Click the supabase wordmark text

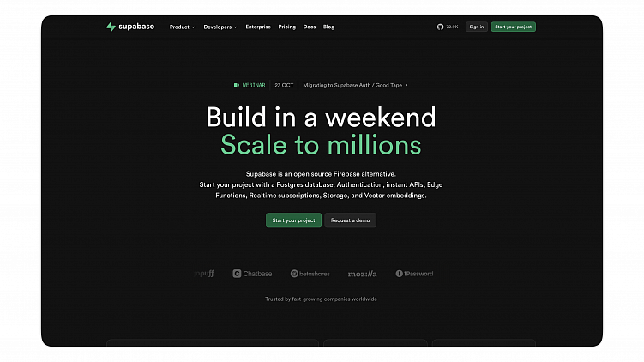136,27
